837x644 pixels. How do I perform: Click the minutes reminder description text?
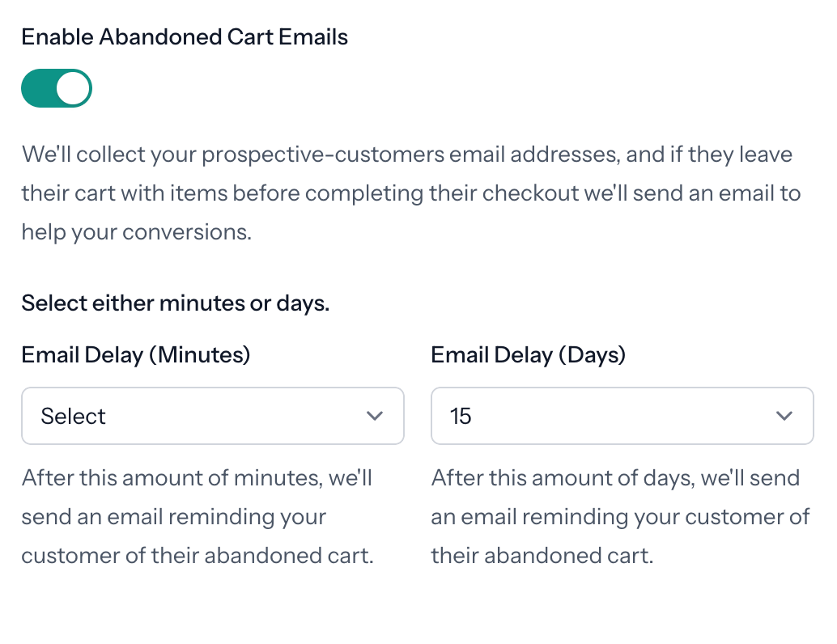(197, 516)
